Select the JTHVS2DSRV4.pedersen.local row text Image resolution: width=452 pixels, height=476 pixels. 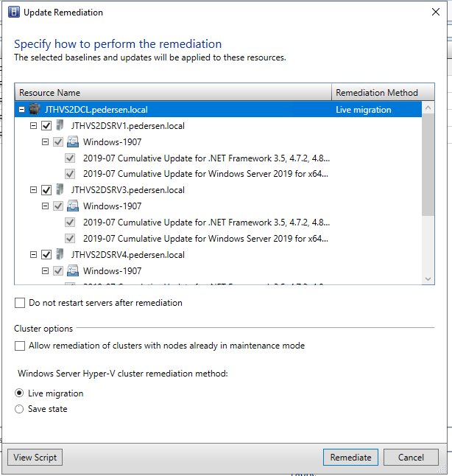coord(127,255)
